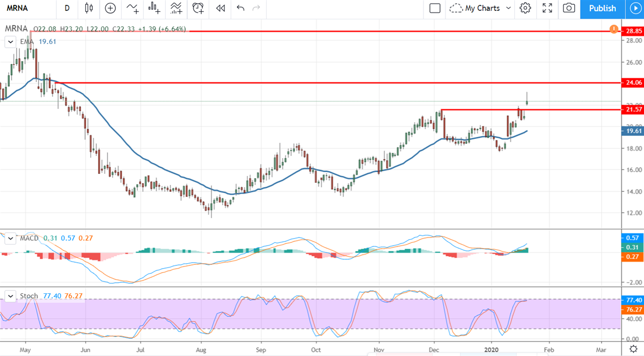Change the D time interval
Viewport: 644px width, 356px height.
(x=67, y=8)
